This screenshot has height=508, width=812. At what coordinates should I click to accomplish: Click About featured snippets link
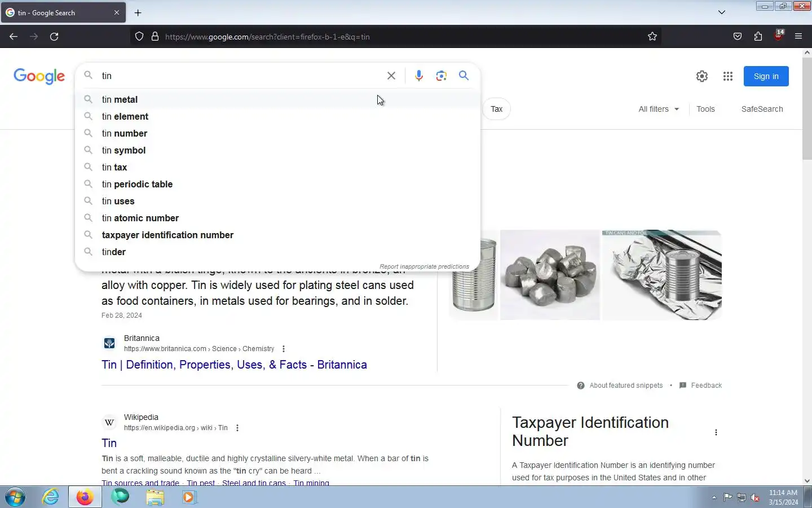coord(626,386)
